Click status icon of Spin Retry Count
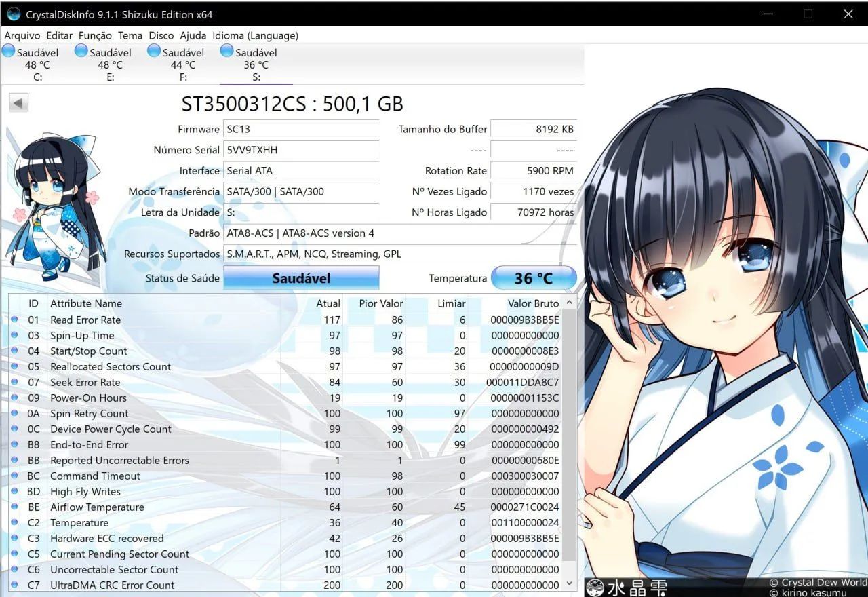The height and width of the screenshot is (597, 868). click(x=15, y=413)
